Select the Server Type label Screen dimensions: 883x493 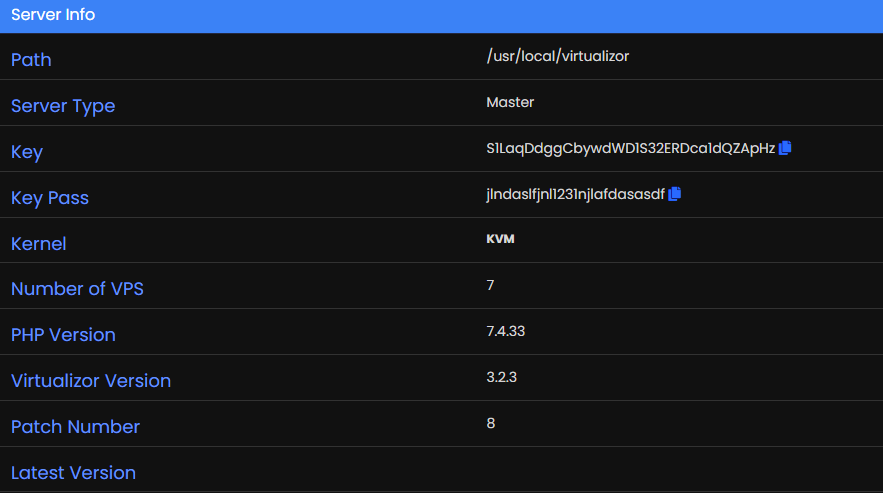tap(63, 106)
